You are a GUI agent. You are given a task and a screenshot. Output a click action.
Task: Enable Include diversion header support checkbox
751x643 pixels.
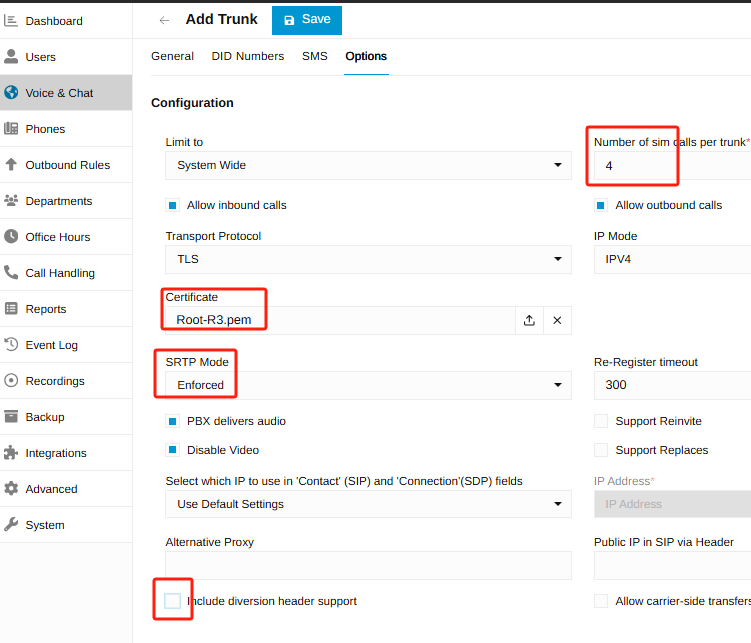pyautogui.click(x=172, y=600)
